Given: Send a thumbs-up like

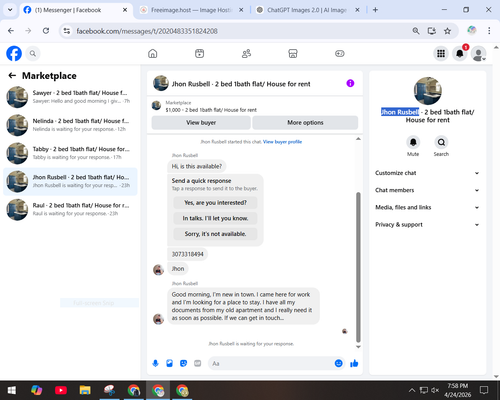Looking at the screenshot, I should point(354,363).
